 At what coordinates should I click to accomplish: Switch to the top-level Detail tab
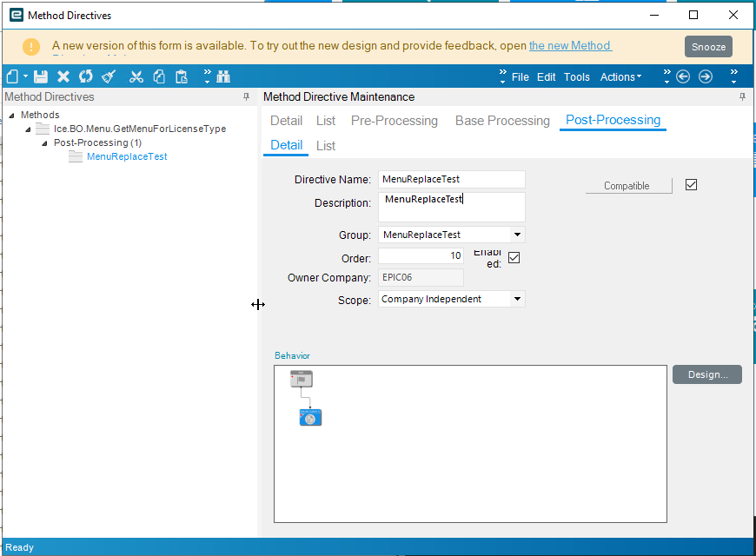pyautogui.click(x=287, y=121)
